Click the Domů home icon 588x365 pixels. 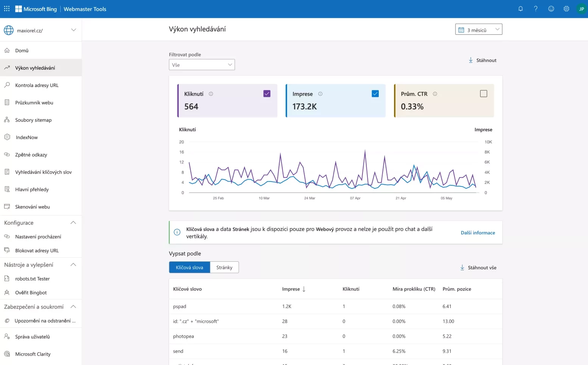[7, 50]
